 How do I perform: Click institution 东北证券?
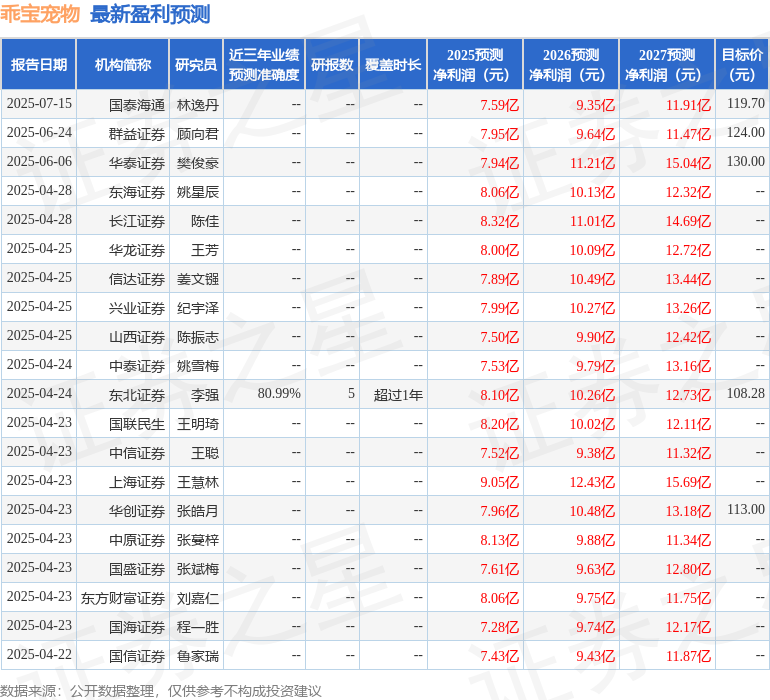click(x=137, y=395)
